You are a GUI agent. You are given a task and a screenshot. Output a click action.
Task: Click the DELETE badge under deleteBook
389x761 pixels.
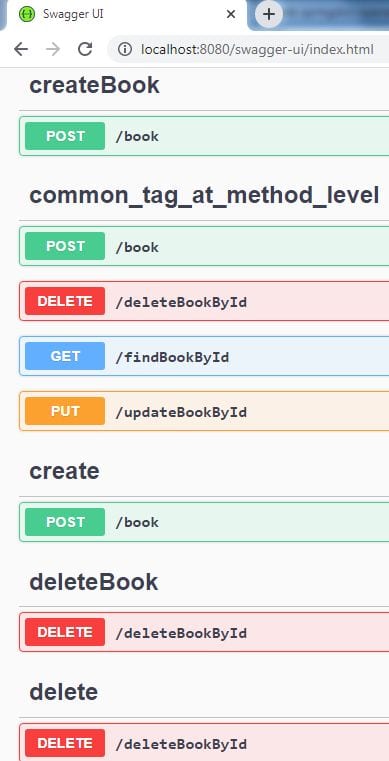tap(65, 632)
